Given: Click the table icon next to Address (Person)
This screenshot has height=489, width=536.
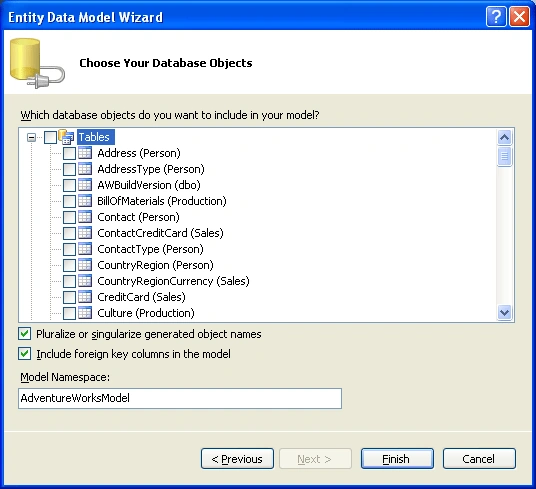Looking at the screenshot, I should point(85,153).
